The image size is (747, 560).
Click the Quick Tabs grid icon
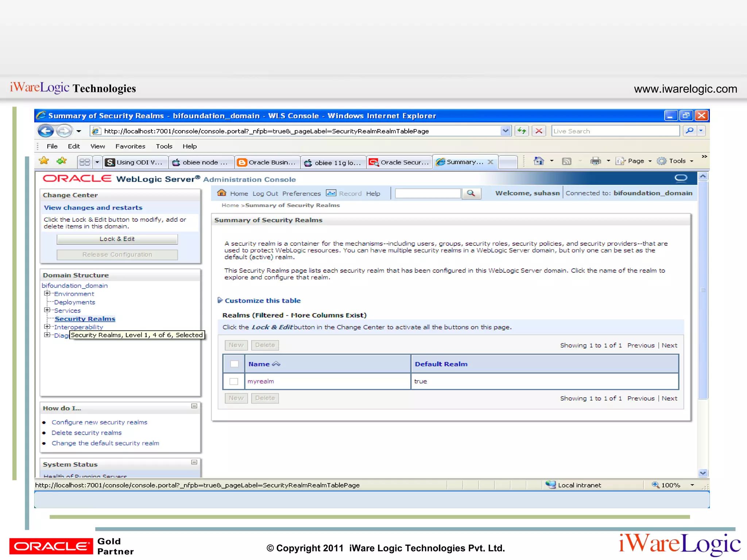[85, 162]
